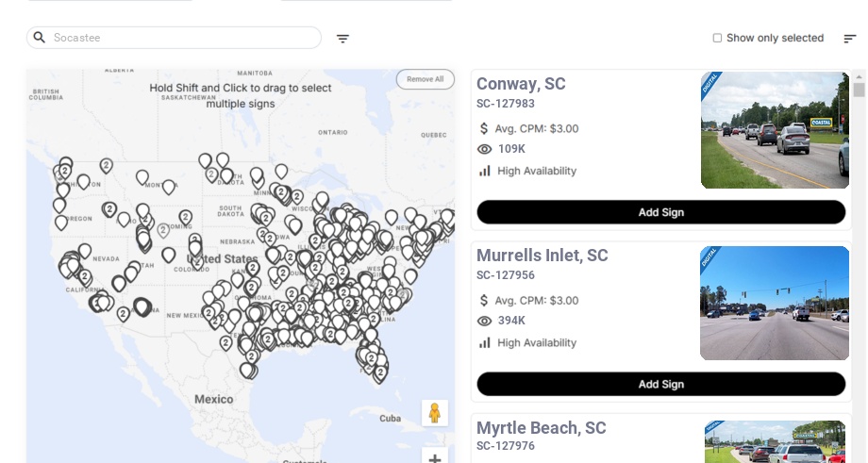Add the Conway, SC sign
Viewport: 868px width, 463px height.
(660, 212)
